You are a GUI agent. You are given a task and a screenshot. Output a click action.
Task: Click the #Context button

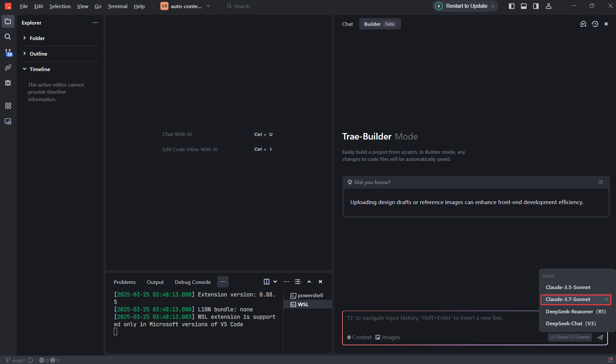tap(359, 337)
